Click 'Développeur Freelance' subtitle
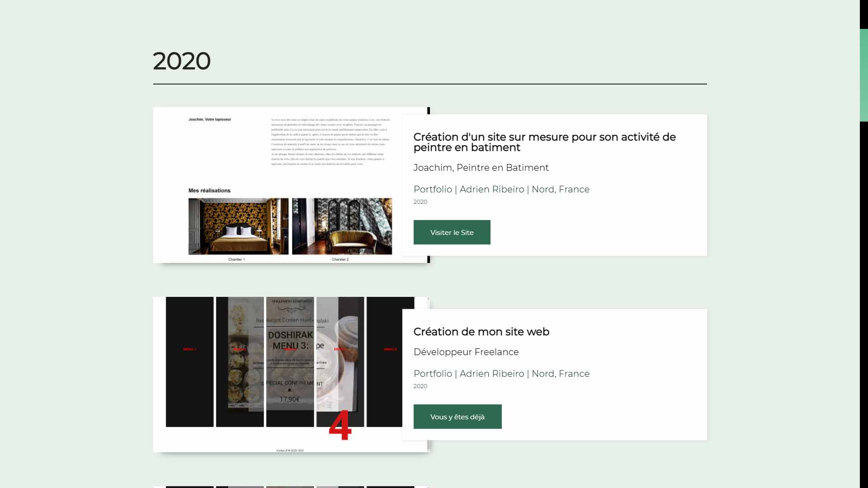The image size is (868, 488). (x=466, y=352)
